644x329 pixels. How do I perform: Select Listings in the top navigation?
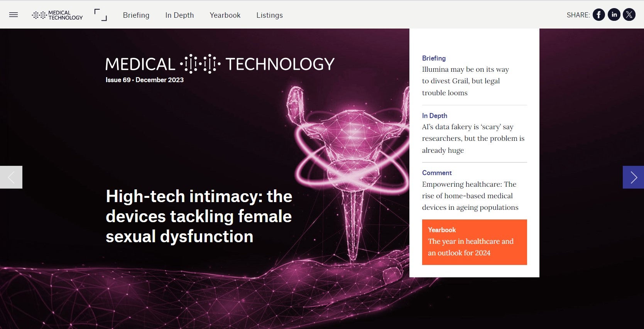(x=269, y=15)
